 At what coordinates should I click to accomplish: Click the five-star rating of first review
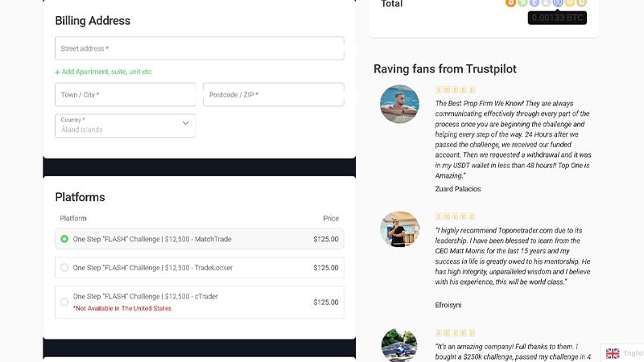456,90
